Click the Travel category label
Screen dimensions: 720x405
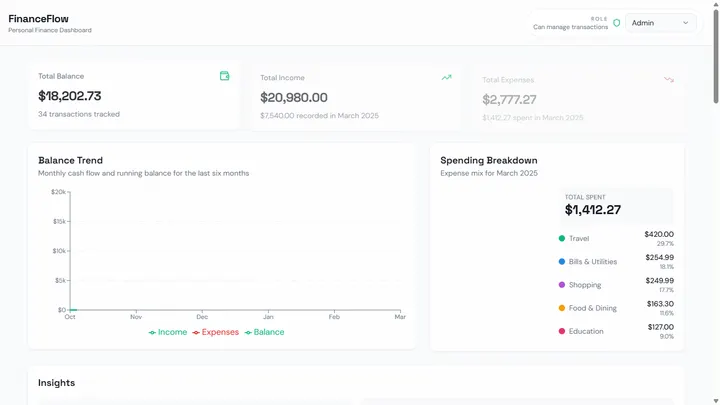click(579, 238)
